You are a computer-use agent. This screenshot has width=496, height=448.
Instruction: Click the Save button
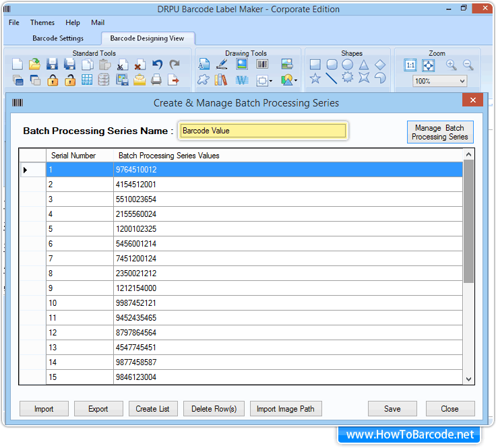click(x=392, y=409)
